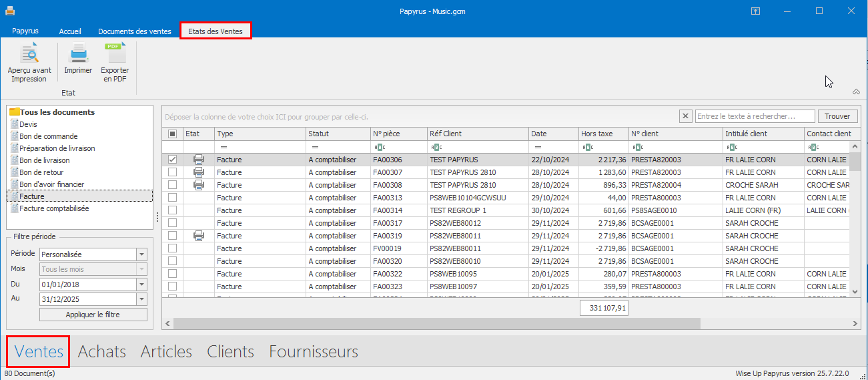Click printer icon in row FA00319
The height and width of the screenshot is (380, 868).
coord(198,236)
